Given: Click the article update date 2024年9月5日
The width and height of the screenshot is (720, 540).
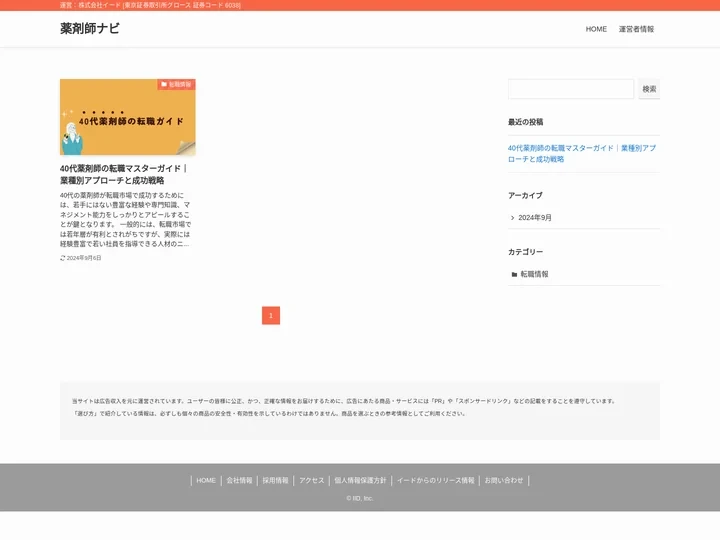Looking at the screenshot, I should (x=83, y=258).
